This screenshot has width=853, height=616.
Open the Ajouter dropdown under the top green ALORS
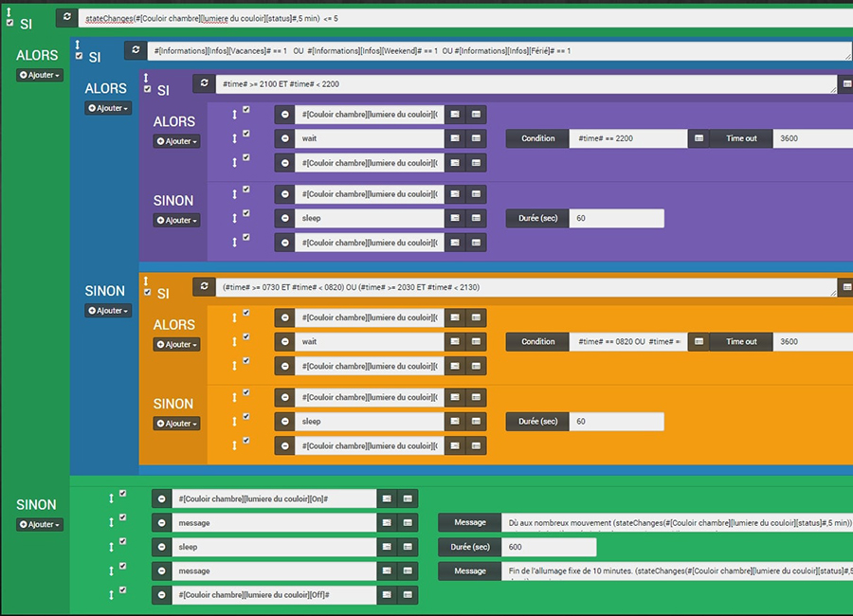40,75
